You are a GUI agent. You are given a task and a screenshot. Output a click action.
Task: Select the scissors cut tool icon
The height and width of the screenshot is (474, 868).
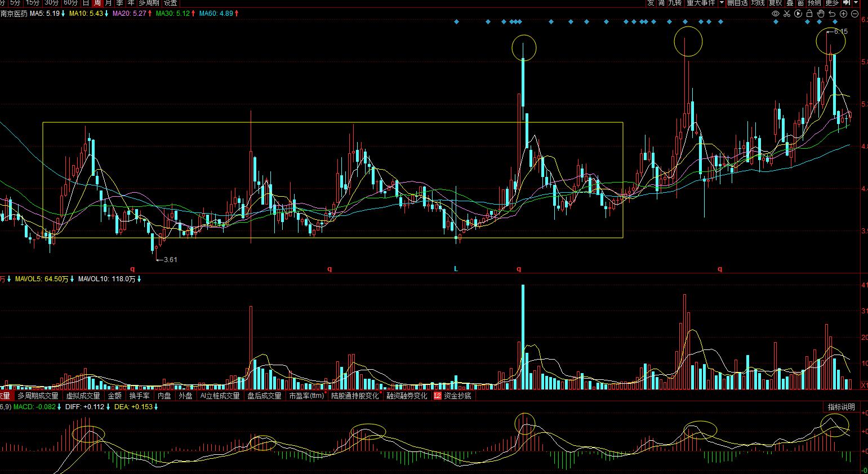[x=787, y=14]
